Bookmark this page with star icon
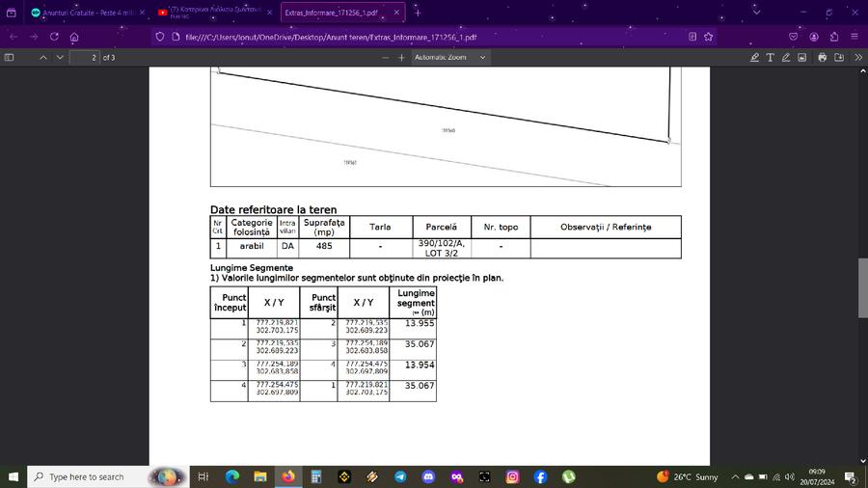Image resolution: width=868 pixels, height=488 pixels. 709,37
